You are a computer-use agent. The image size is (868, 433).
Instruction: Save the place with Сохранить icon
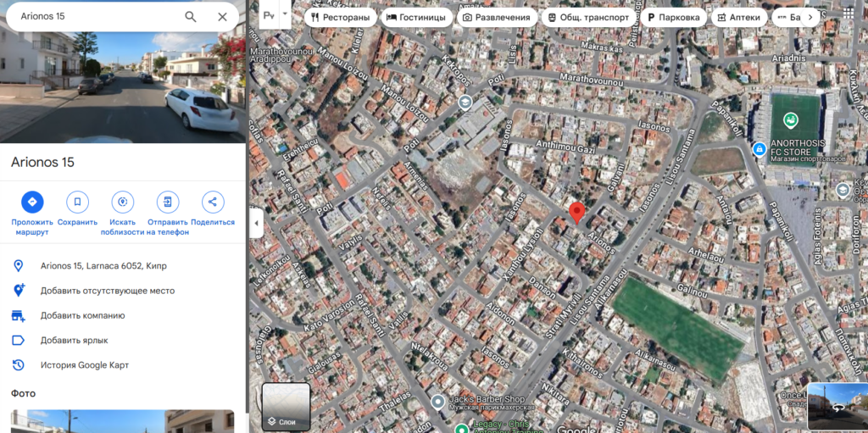coord(77,202)
